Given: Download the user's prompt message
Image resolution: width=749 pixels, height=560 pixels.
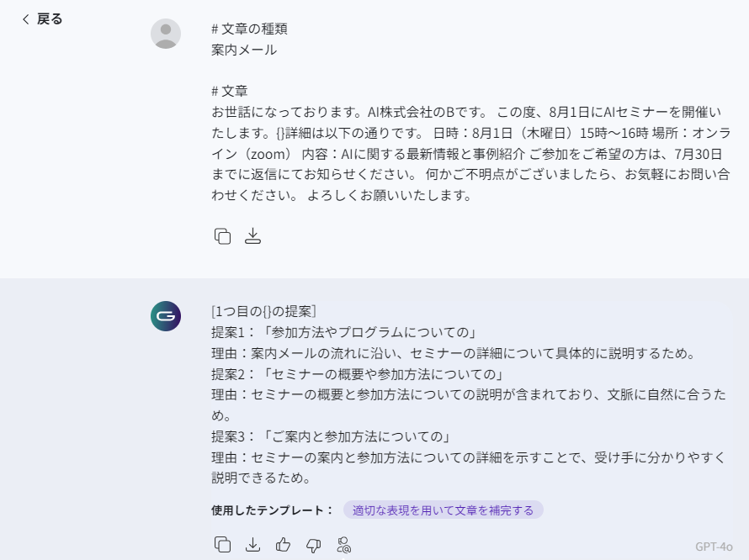Looking at the screenshot, I should 252,236.
